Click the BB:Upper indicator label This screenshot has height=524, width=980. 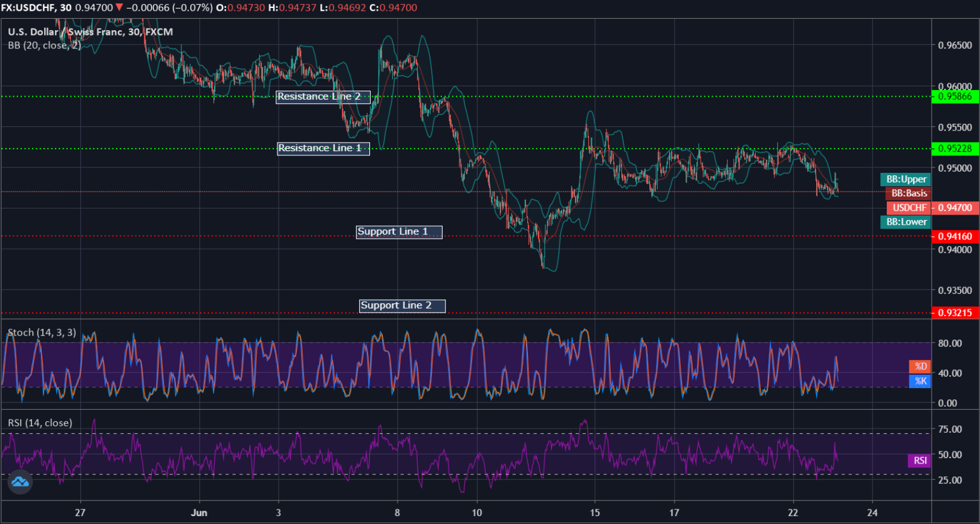(x=906, y=179)
